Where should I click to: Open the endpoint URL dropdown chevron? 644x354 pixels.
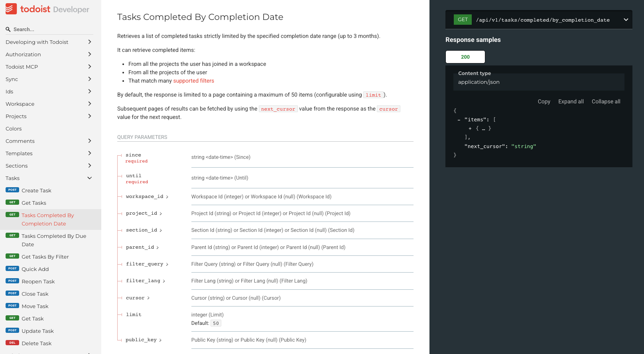pos(626,20)
